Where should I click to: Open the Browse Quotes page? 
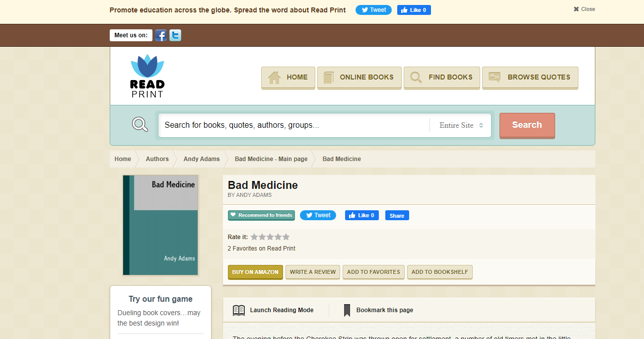point(530,78)
